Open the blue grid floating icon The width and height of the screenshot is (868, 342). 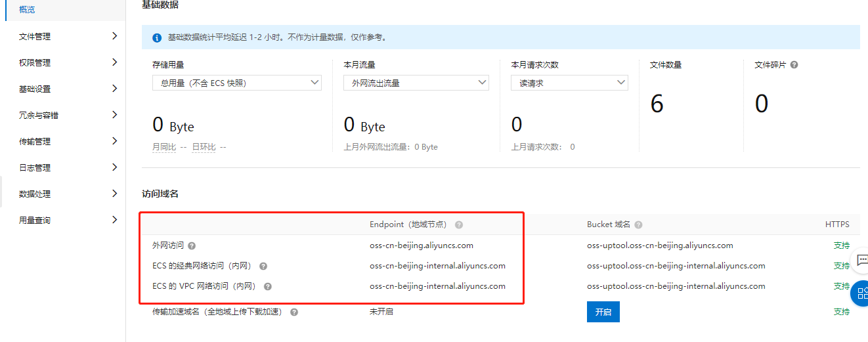click(861, 293)
